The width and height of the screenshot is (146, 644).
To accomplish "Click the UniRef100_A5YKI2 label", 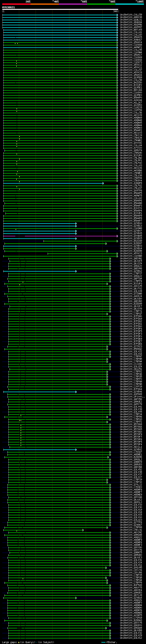I will [131, 65].
